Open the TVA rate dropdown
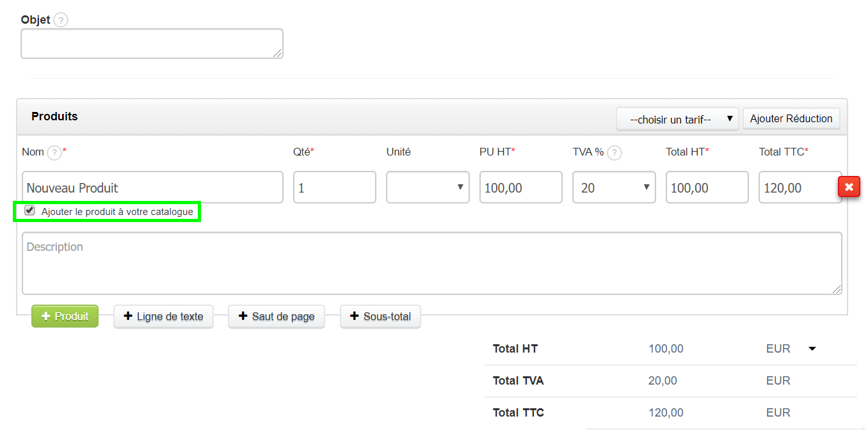This screenshot has height=430, width=868. (x=613, y=187)
